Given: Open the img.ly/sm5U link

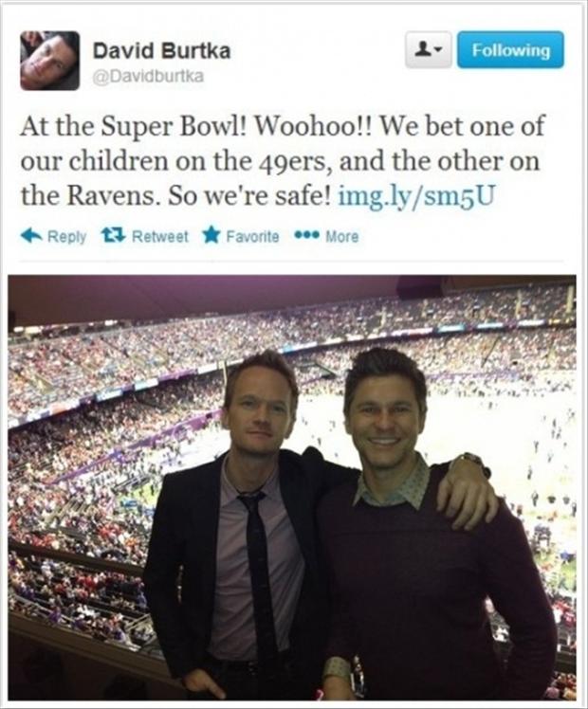Looking at the screenshot, I should (x=416, y=195).
